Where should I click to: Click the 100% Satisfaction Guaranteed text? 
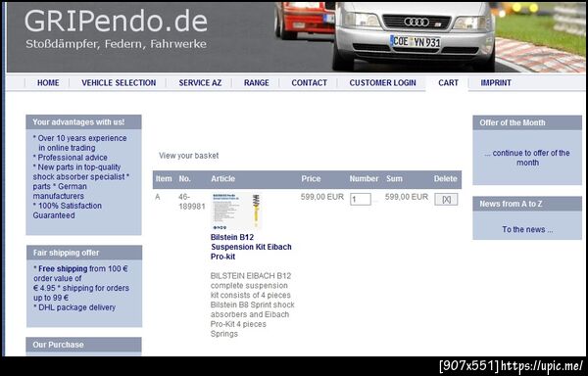[x=67, y=211]
